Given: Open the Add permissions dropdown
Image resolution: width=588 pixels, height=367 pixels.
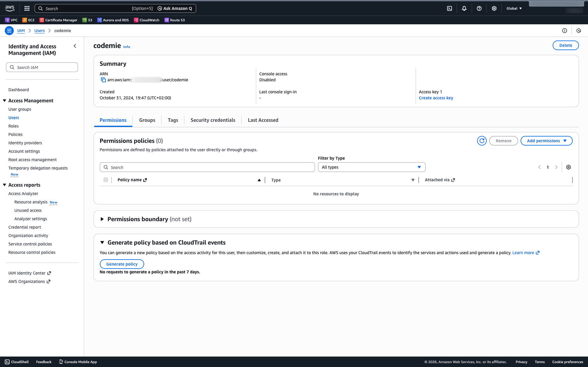Looking at the screenshot, I should tap(546, 141).
